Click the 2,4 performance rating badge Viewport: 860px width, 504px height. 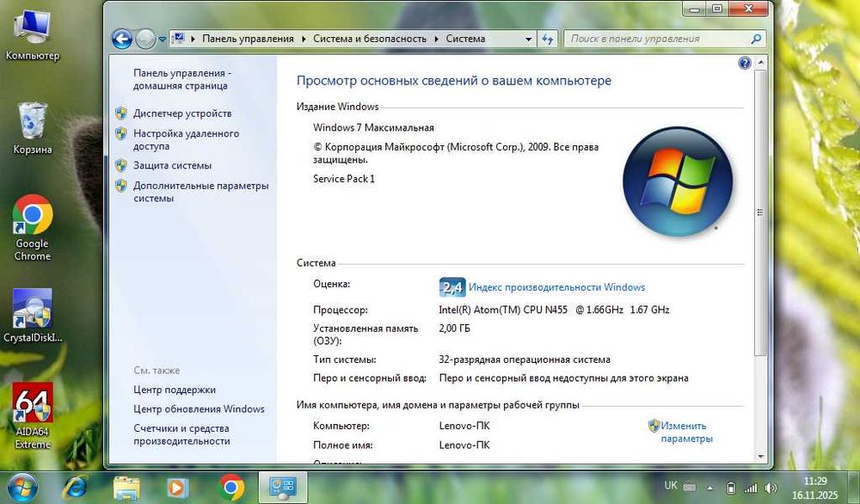click(x=452, y=287)
